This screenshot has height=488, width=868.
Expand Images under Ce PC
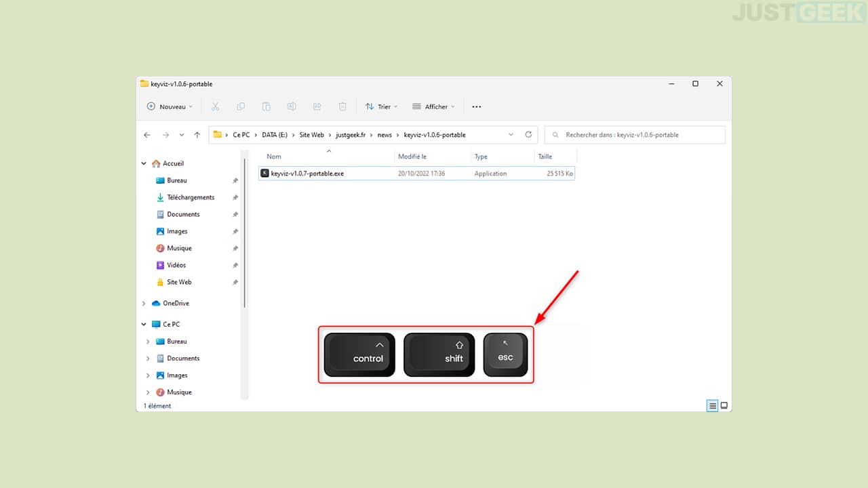pos(149,375)
